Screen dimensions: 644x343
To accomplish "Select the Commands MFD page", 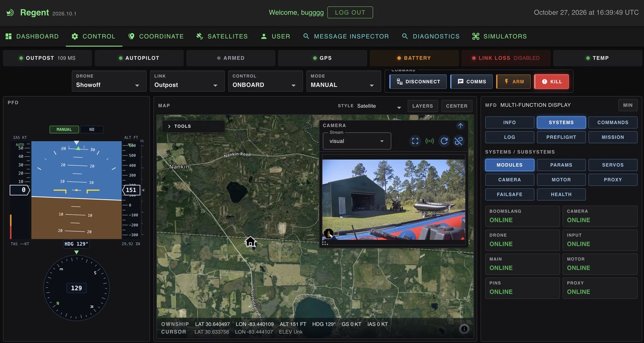I will [x=613, y=122].
